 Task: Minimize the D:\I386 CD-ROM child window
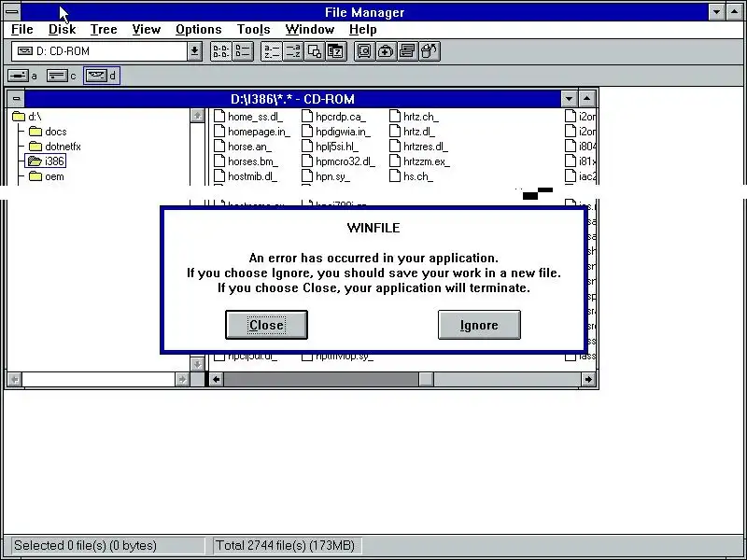pyautogui.click(x=569, y=99)
